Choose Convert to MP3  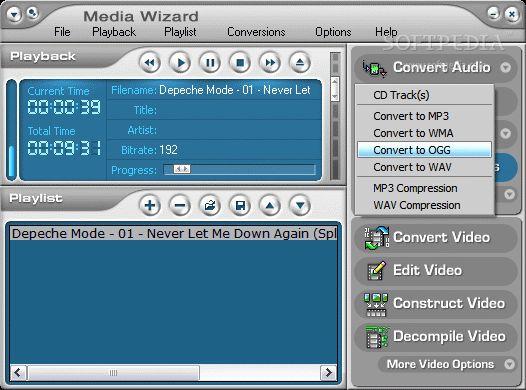424,116
